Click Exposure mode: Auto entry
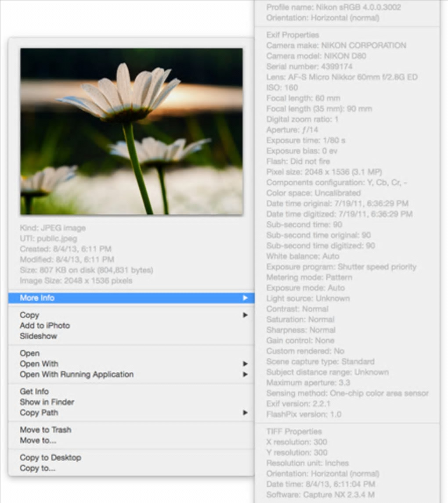 305,288
